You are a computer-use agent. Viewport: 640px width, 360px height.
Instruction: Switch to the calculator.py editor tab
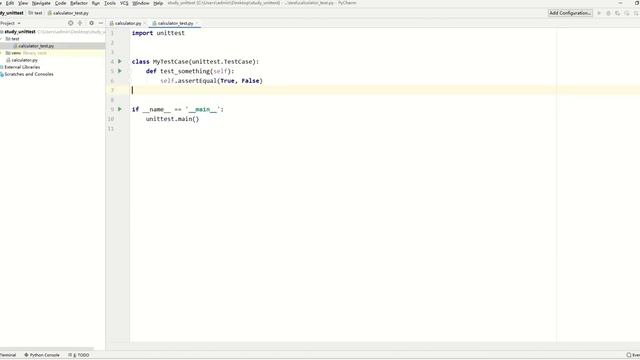(x=127, y=23)
